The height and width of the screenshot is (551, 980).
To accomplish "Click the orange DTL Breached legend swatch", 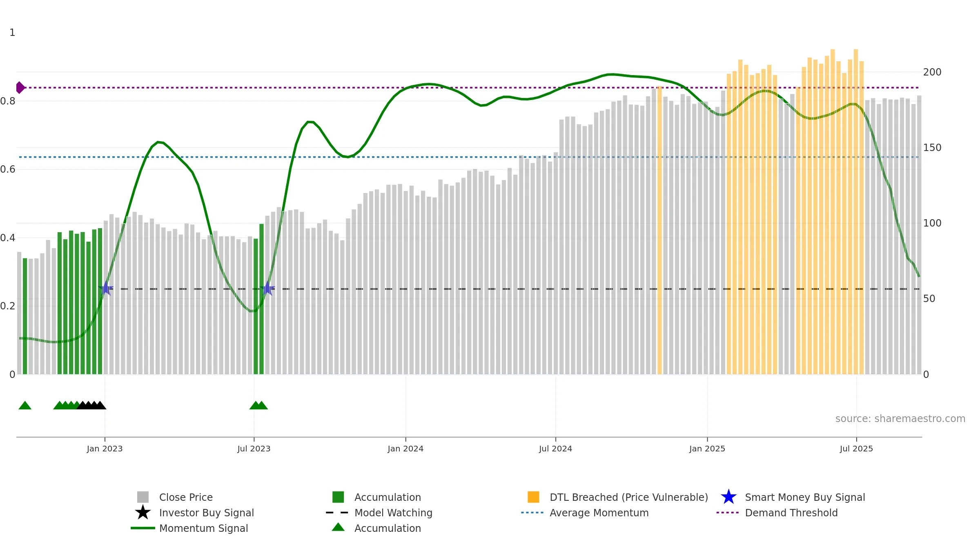I will point(533,497).
